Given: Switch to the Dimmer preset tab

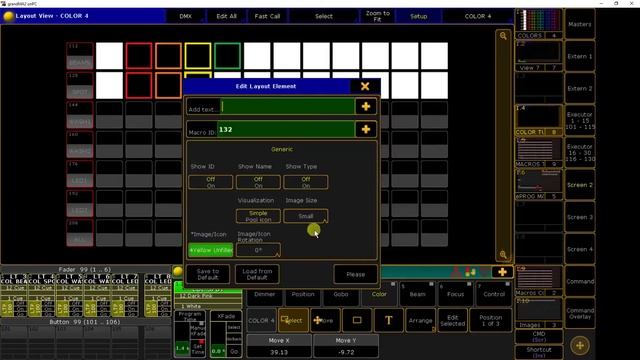Looking at the screenshot, I should tap(264, 294).
